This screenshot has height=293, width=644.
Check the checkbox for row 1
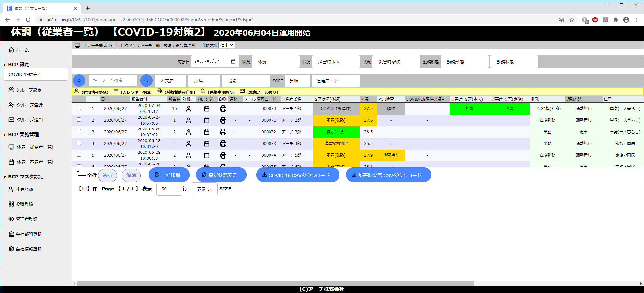(79, 108)
